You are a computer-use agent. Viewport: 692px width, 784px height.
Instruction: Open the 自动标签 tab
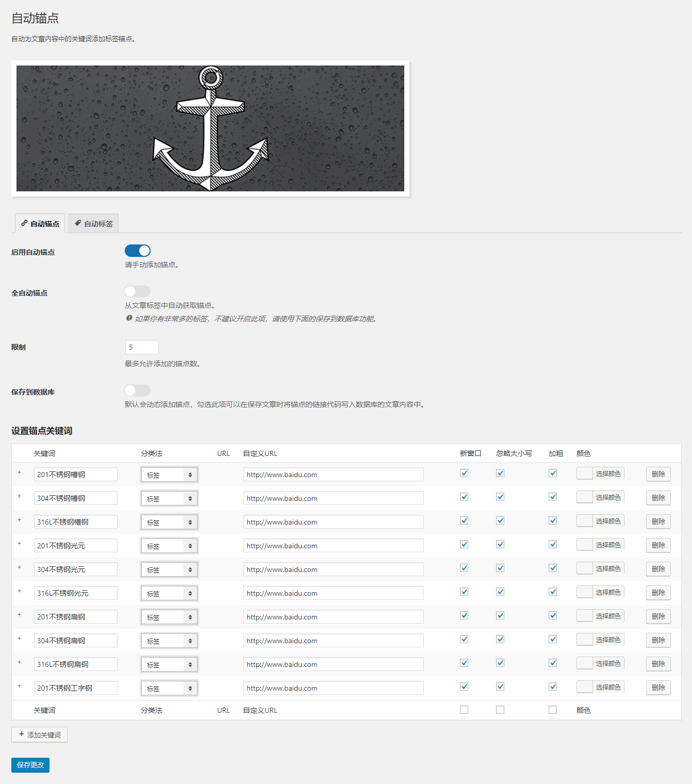click(93, 223)
